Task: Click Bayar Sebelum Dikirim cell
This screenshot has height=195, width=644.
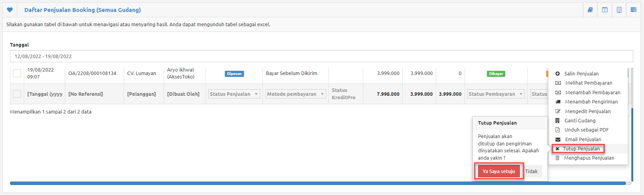Action: (x=292, y=73)
